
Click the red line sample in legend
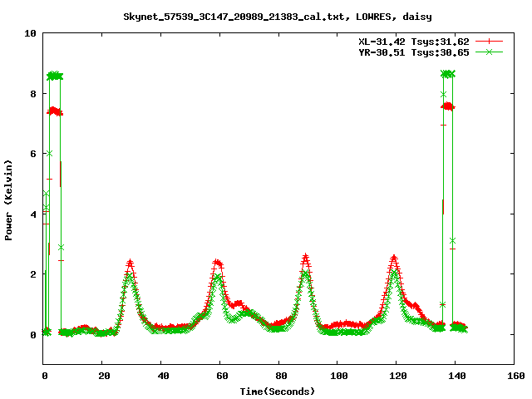point(489,42)
